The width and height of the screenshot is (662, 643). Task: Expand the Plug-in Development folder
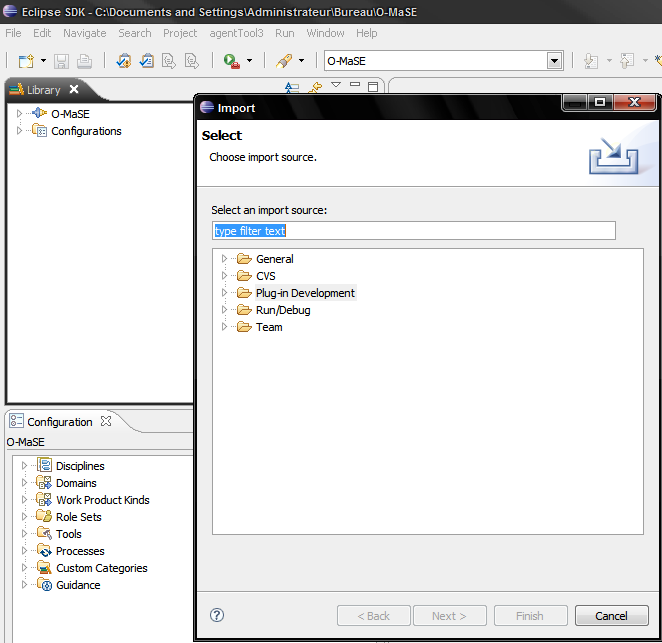coord(224,293)
